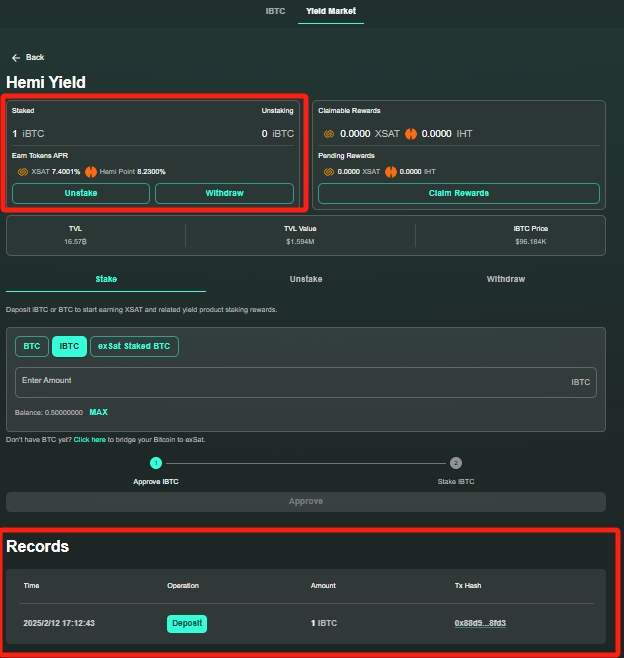
Task: Click IHT icon in Claimable Rewards
Action: pos(410,133)
